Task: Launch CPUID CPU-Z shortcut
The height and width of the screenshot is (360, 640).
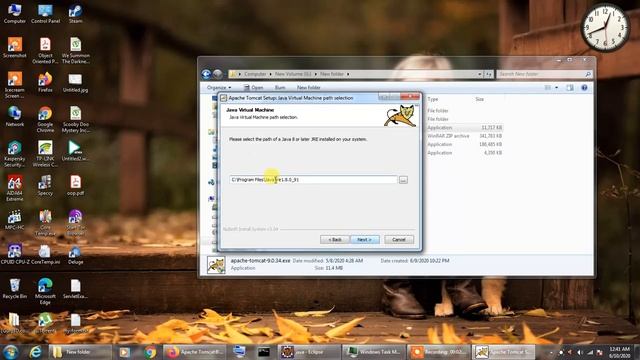Action: (15, 254)
